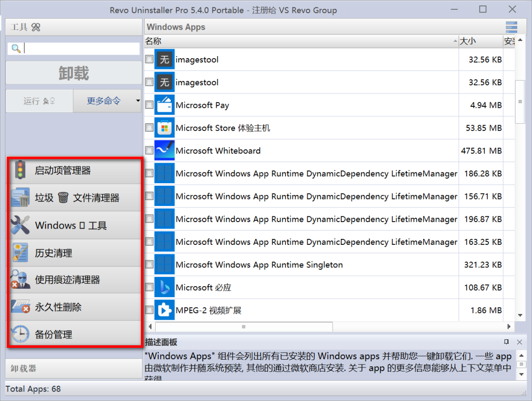Click the icon of the 196.87 KB runtime entry

[165, 219]
